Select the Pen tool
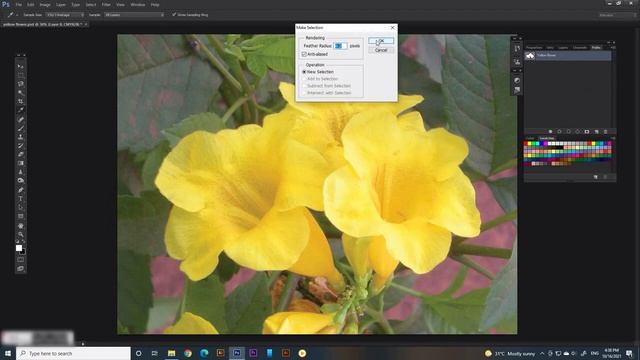The height and width of the screenshot is (360, 640). (x=20, y=190)
